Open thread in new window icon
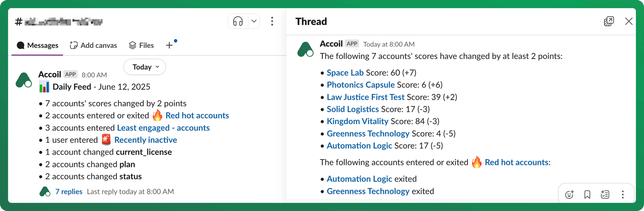 [x=609, y=21]
